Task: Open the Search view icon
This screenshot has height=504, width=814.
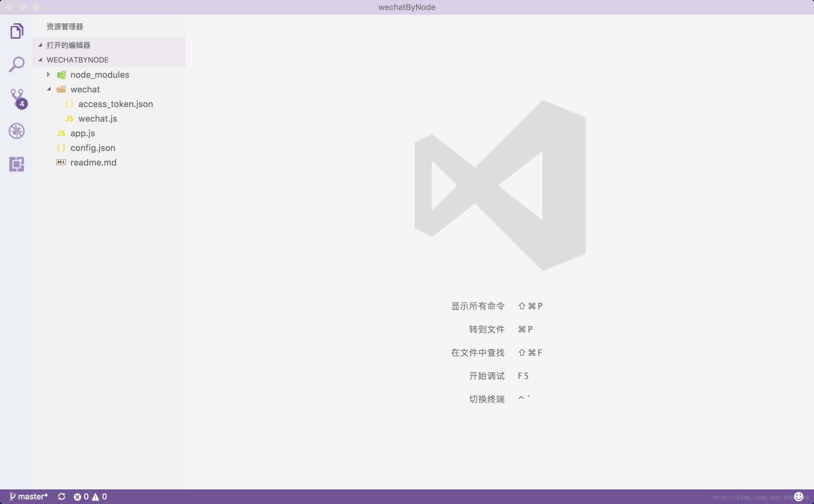Action: pyautogui.click(x=17, y=64)
